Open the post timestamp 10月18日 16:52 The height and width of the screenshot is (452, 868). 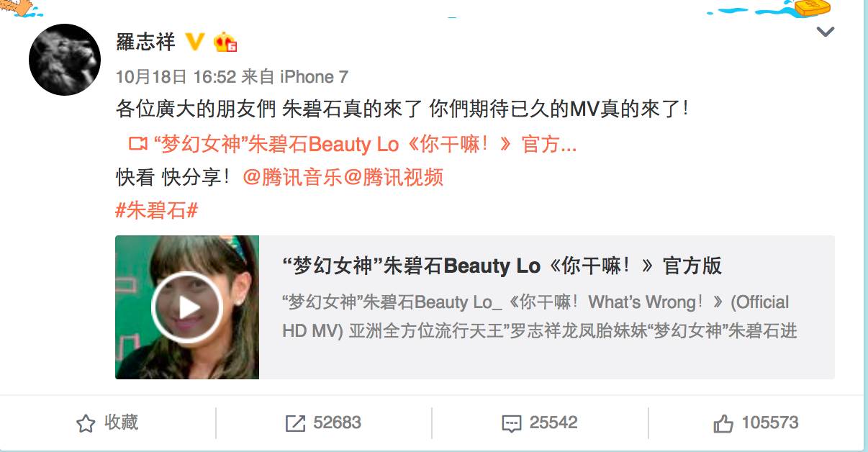tap(176, 77)
